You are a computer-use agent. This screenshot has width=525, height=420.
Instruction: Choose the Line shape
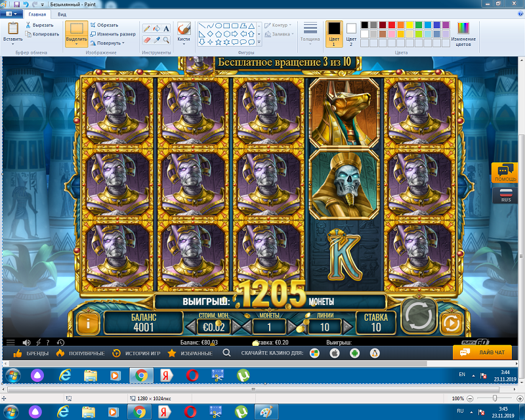click(x=201, y=26)
